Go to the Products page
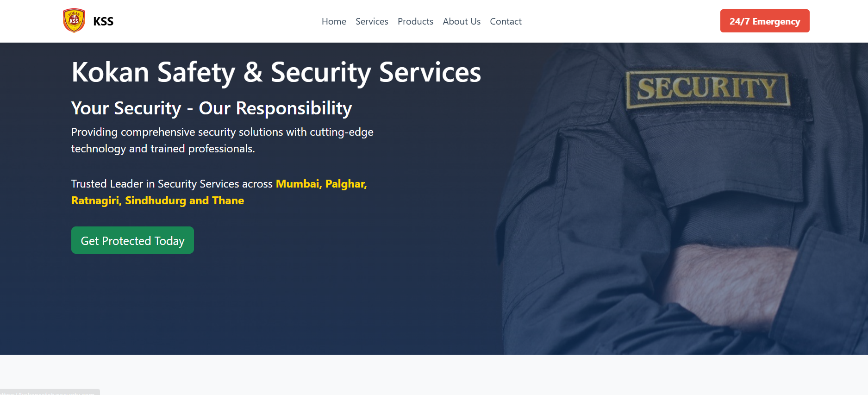The image size is (868, 395). pos(415,21)
